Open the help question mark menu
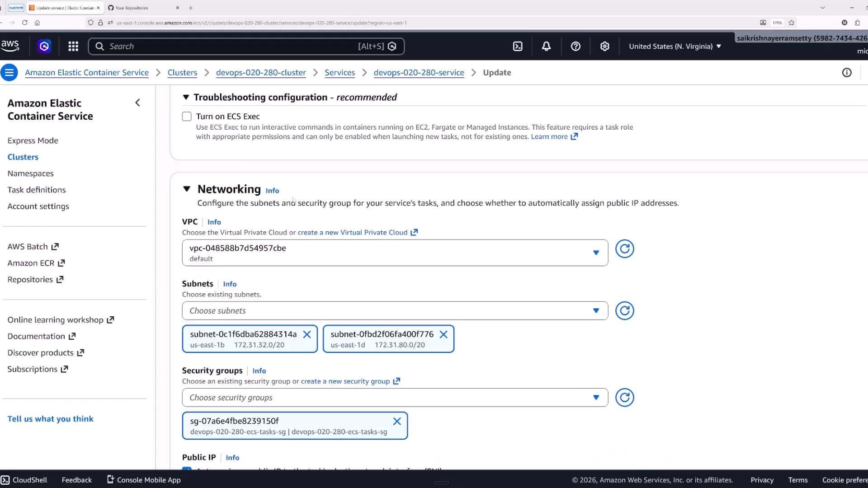868x488 pixels. [576, 46]
